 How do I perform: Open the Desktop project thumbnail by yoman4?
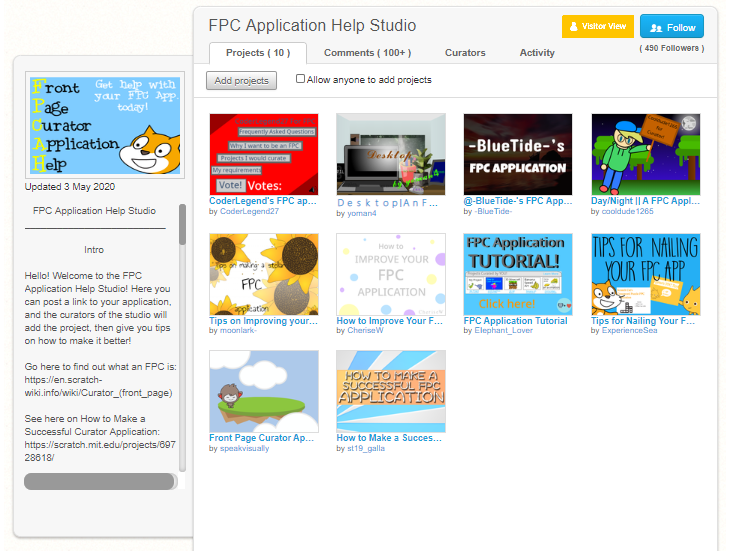pyautogui.click(x=391, y=154)
